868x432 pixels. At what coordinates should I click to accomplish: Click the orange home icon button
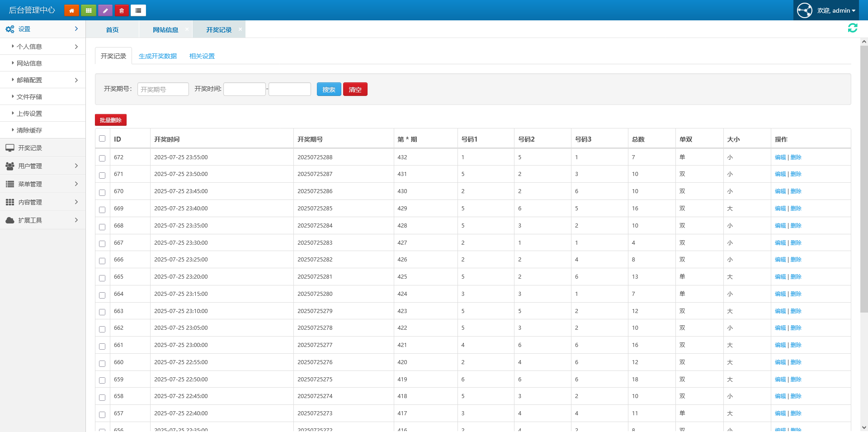(x=71, y=10)
